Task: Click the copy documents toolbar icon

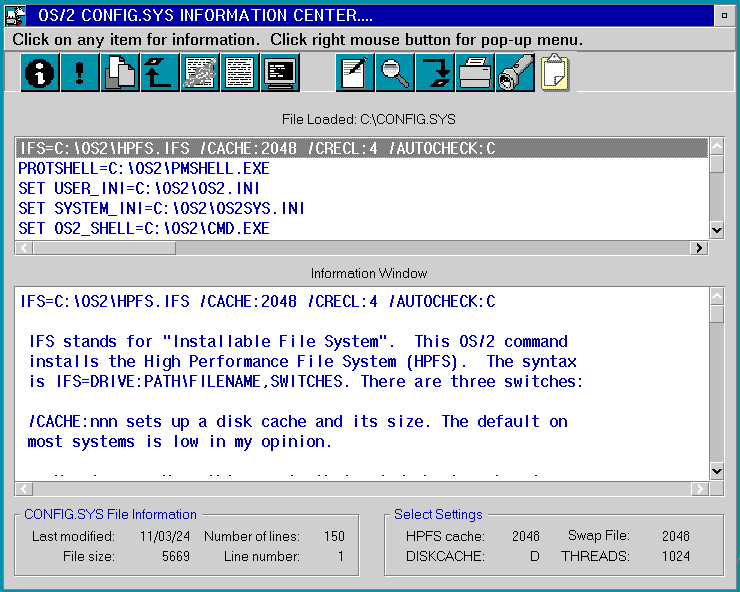Action: click(119, 73)
